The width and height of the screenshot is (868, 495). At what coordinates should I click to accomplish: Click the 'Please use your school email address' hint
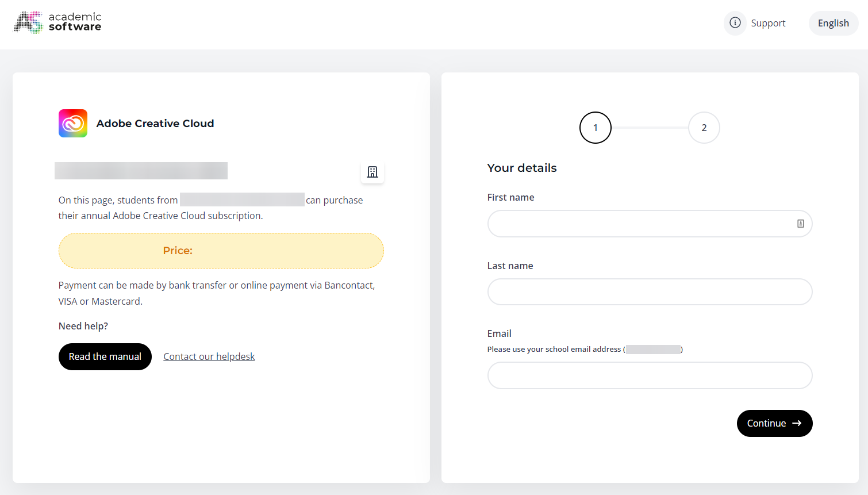click(x=585, y=349)
